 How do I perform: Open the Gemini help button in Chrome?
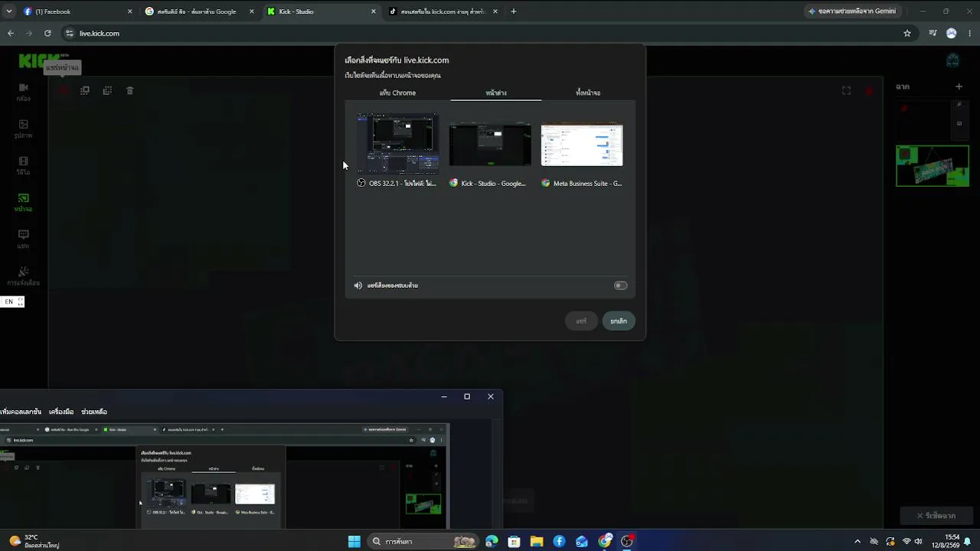click(854, 11)
